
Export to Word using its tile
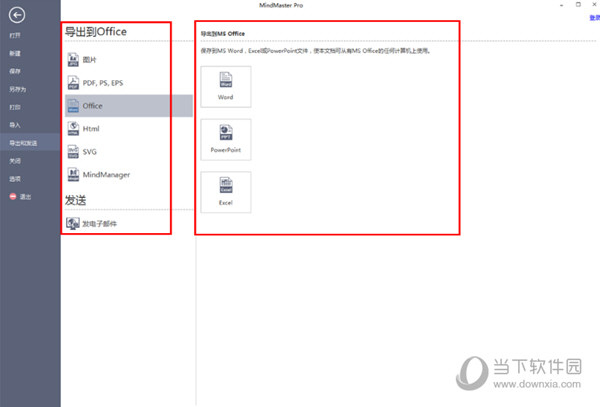pyautogui.click(x=226, y=87)
